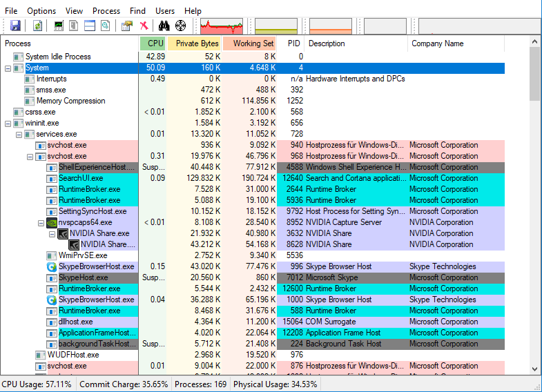Collapse the nvspcaps64.exe tree node

pos(41,223)
